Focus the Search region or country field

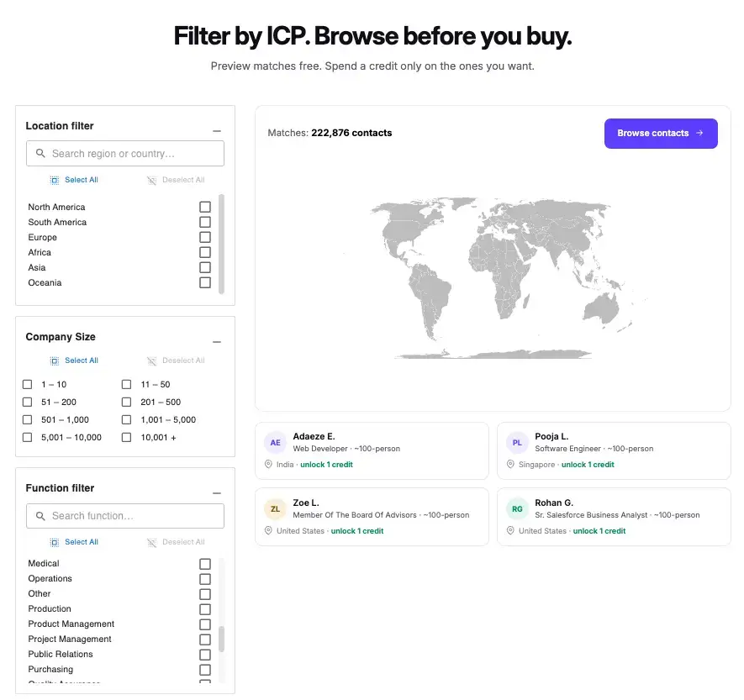click(x=125, y=153)
